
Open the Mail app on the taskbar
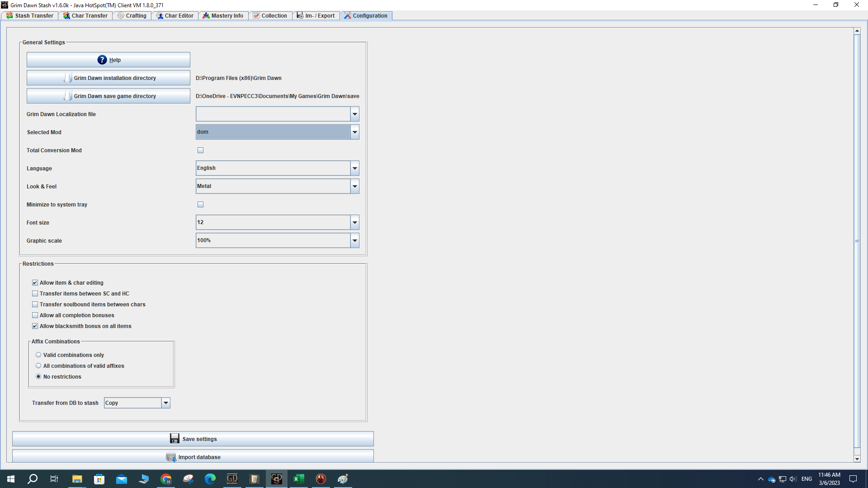(x=122, y=479)
